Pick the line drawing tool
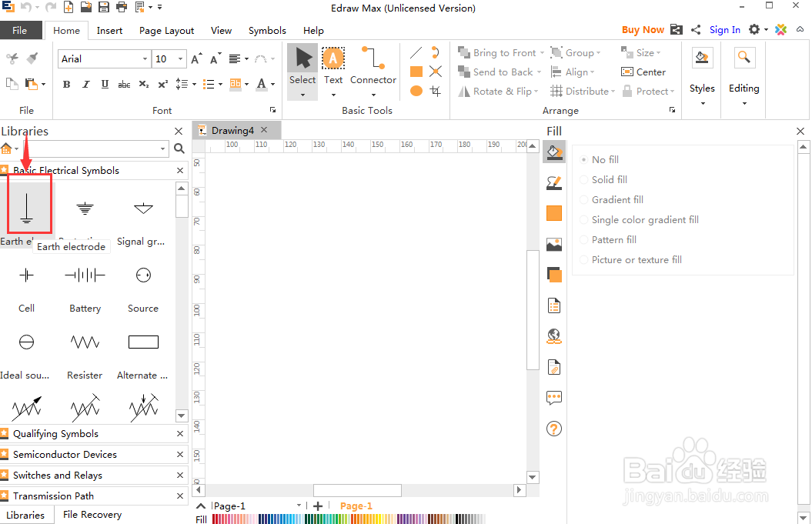This screenshot has width=812, height=524. click(416, 53)
